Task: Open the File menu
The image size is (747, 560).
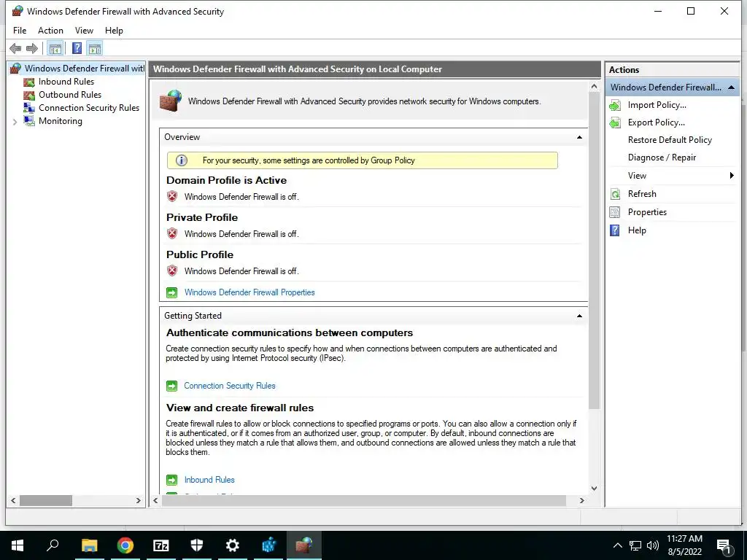Action: coord(20,31)
